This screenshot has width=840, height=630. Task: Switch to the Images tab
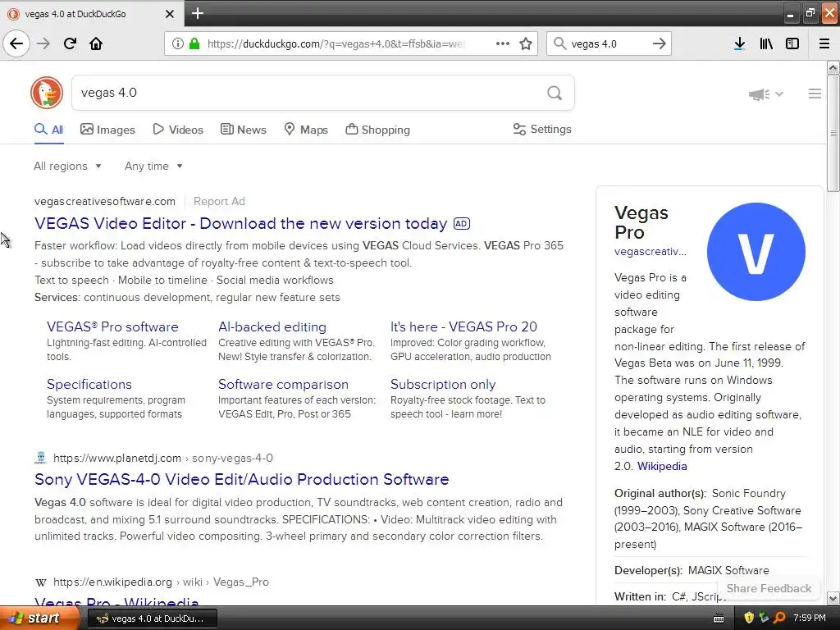[107, 130]
